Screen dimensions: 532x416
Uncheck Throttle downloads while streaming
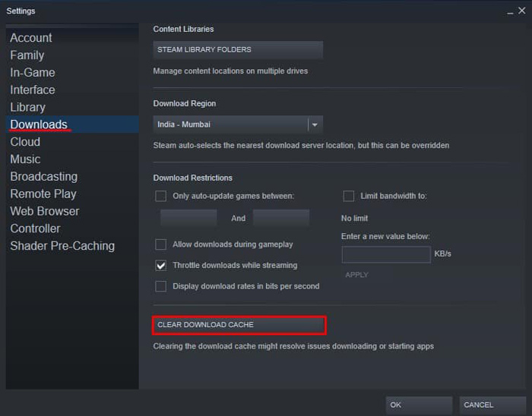tap(161, 265)
